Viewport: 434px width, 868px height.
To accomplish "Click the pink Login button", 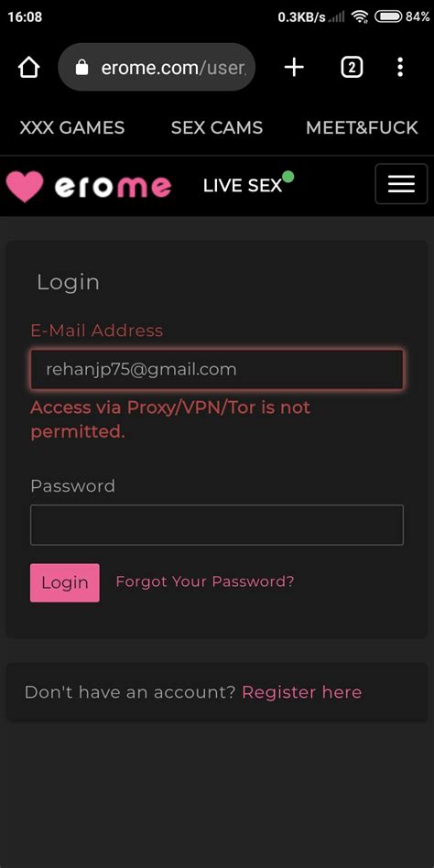I will pos(65,582).
